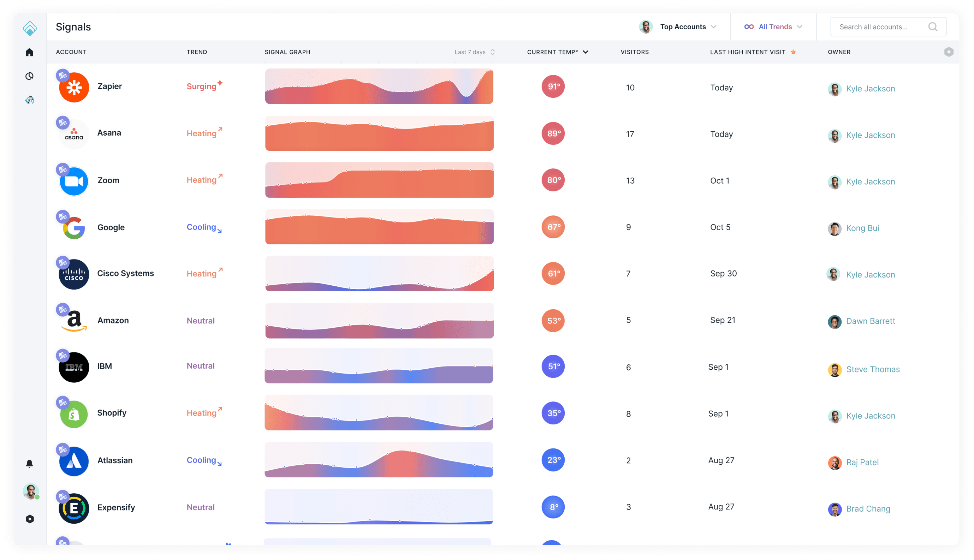Open the analytics pie chart icon
Image resolution: width=974 pixels, height=560 pixels.
[x=30, y=76]
